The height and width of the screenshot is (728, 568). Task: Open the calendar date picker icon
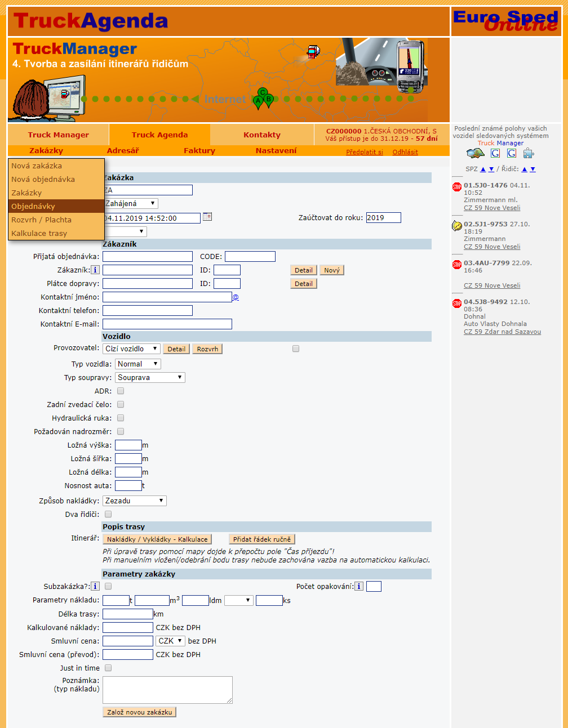pyautogui.click(x=207, y=217)
